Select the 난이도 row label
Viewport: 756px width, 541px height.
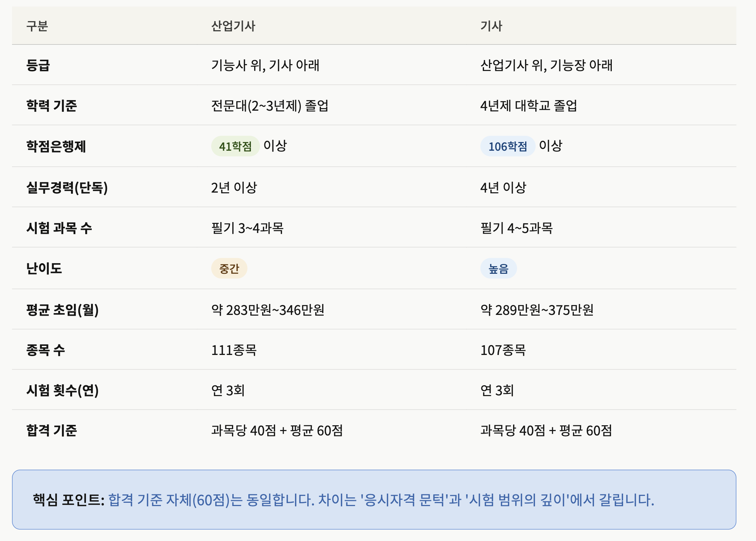(x=44, y=268)
